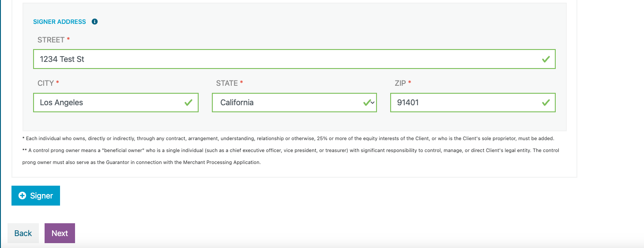This screenshot has height=248, width=644.
Task: Click the green checkmark in the Street field
Action: point(546,59)
